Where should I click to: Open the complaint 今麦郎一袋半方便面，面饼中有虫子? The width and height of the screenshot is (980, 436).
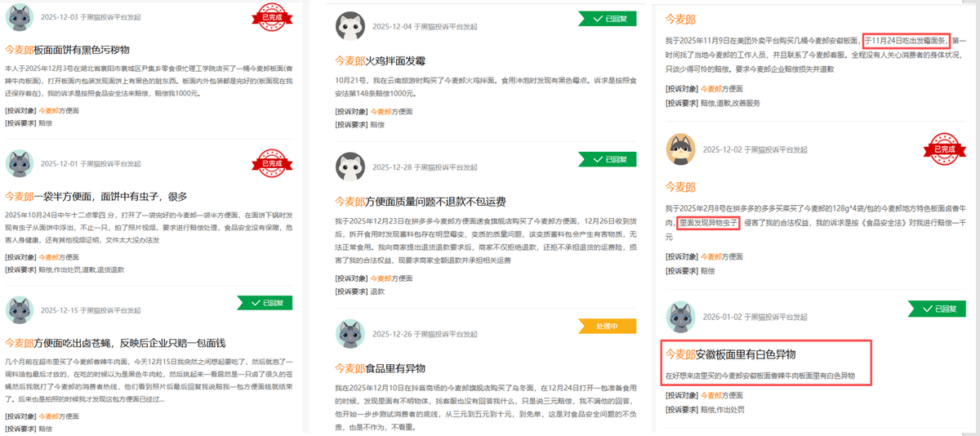pyautogui.click(x=96, y=196)
